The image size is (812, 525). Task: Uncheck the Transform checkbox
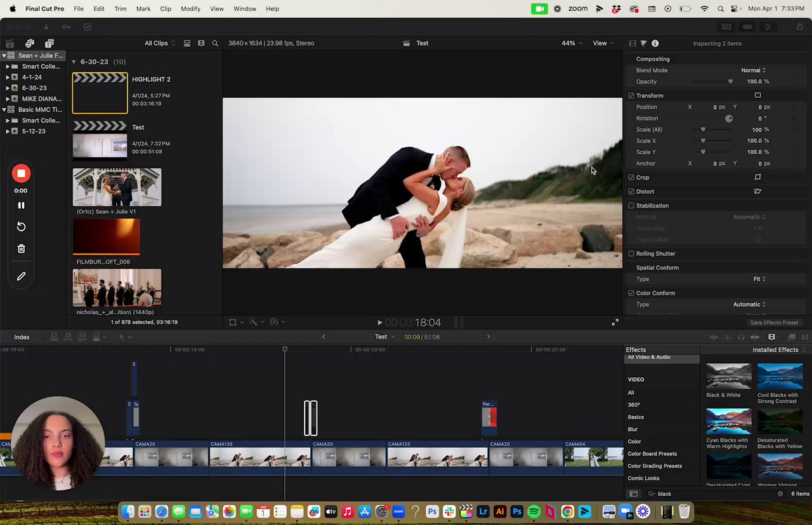coord(631,96)
